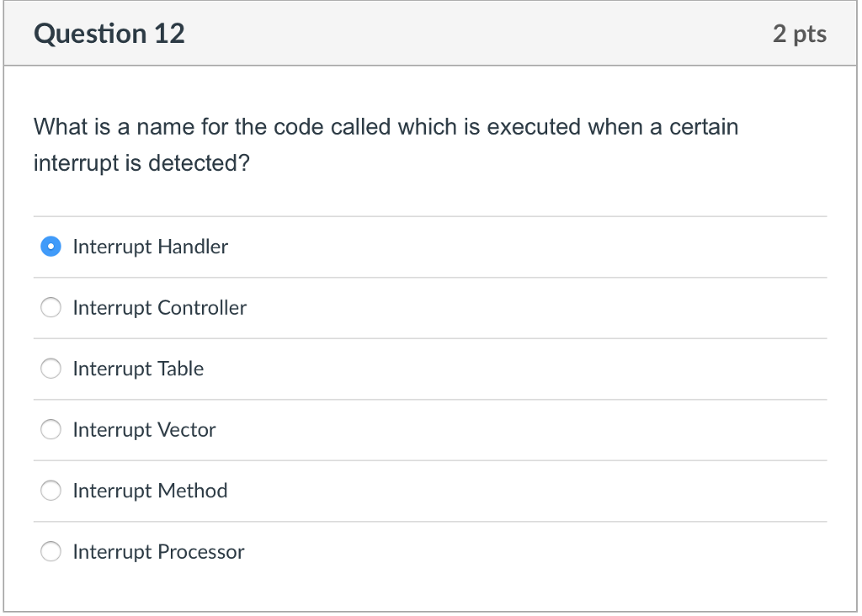Click the Interrupt Method option text
This screenshot has height=616, width=862.
(x=149, y=491)
